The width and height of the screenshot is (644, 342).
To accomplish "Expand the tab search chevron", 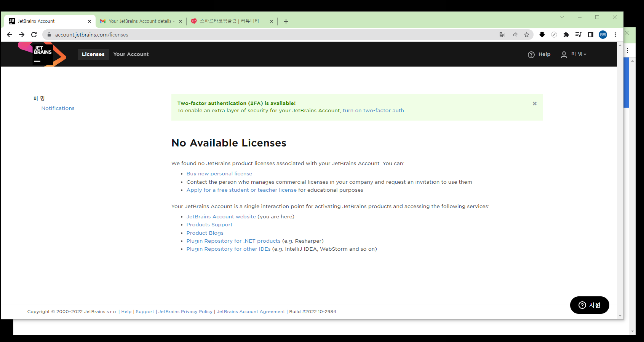I will [562, 17].
